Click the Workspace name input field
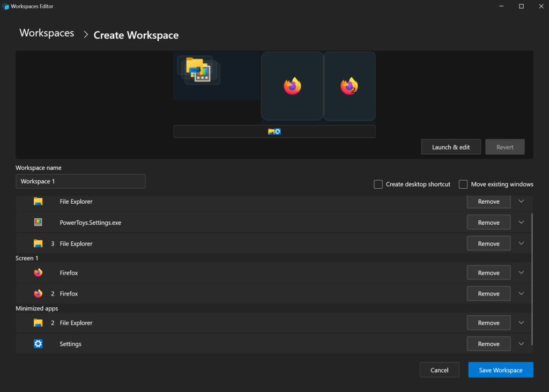The image size is (549, 392). (80, 181)
